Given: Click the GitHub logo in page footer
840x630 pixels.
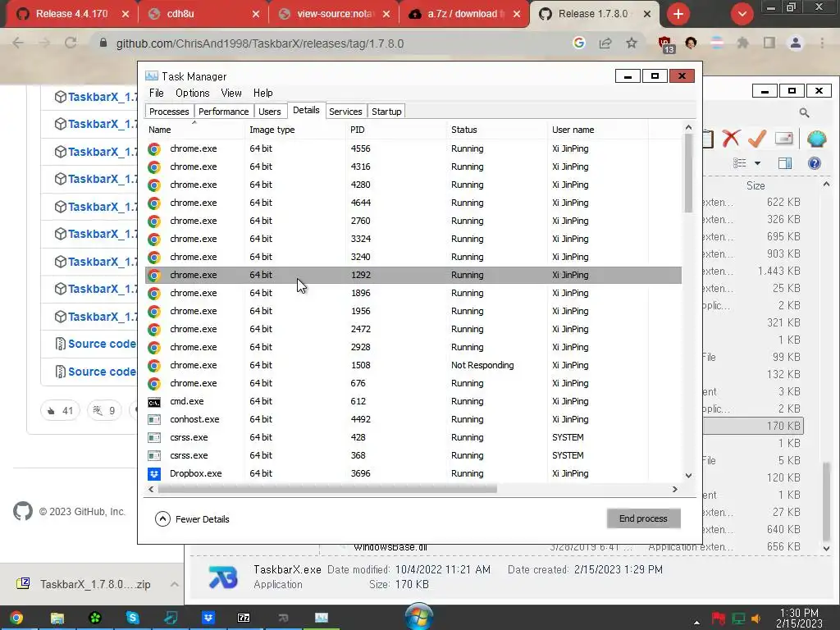Looking at the screenshot, I should (x=22, y=512).
